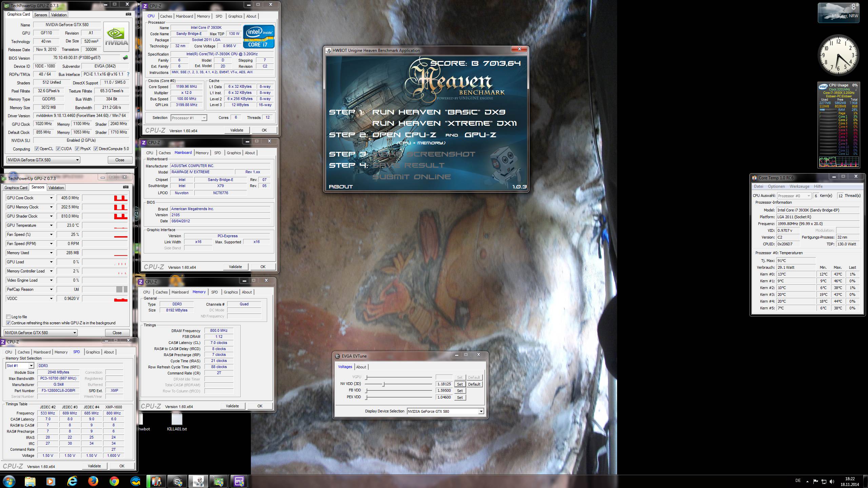
Task: Open Prozessor #0 dropdown in Core Temp
Action: 794,196
